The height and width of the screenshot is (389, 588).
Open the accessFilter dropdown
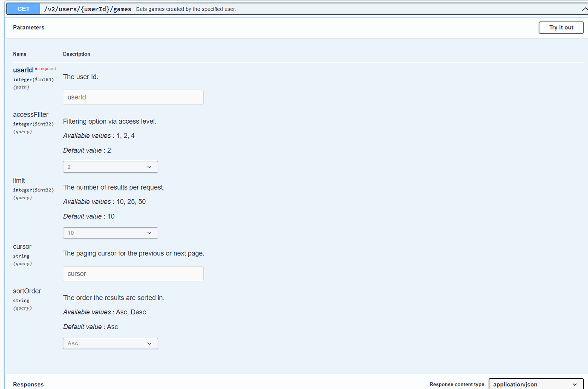pyautogui.click(x=110, y=167)
